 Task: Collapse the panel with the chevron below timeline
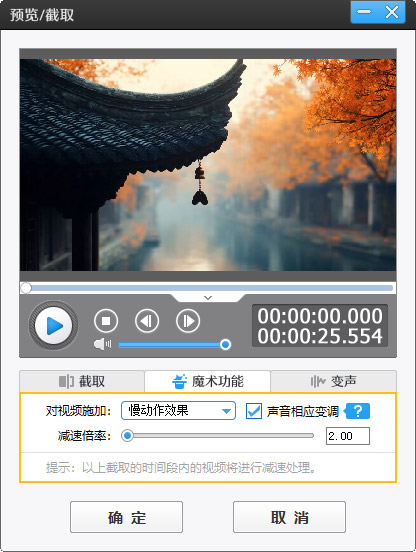(208, 298)
